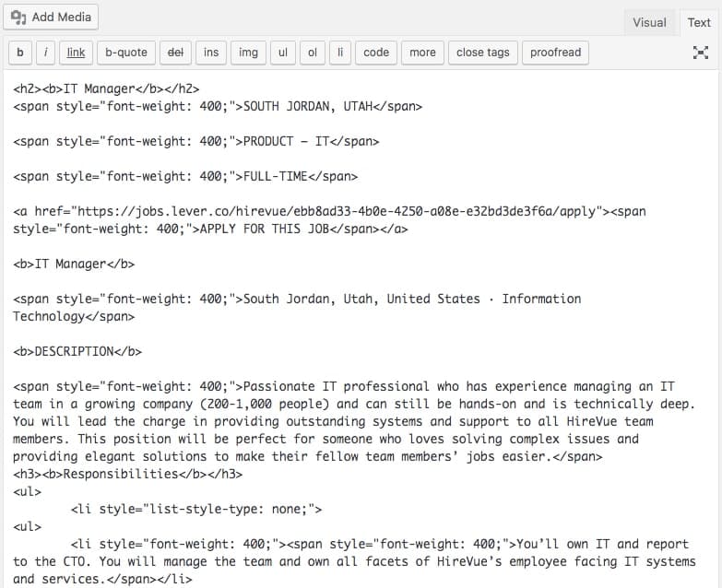Insert blockquote with b-quote button
This screenshot has height=588, width=722.
[x=126, y=53]
